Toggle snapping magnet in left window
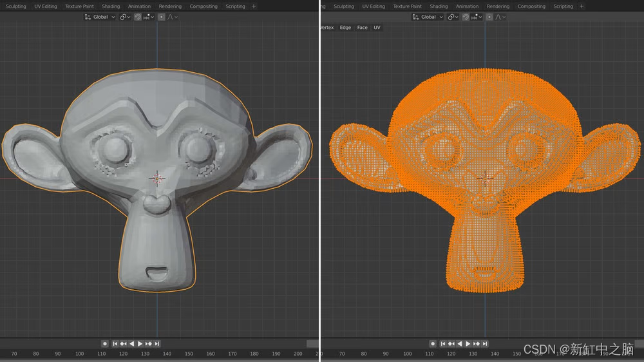This screenshot has width=644, height=362. tap(138, 17)
